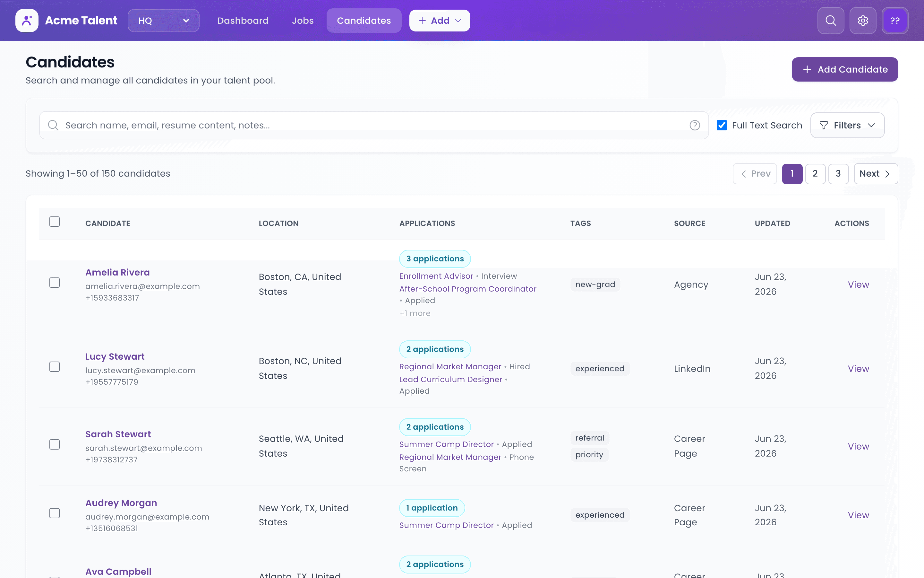
Task: Click the priority tag
Action: coord(589,455)
